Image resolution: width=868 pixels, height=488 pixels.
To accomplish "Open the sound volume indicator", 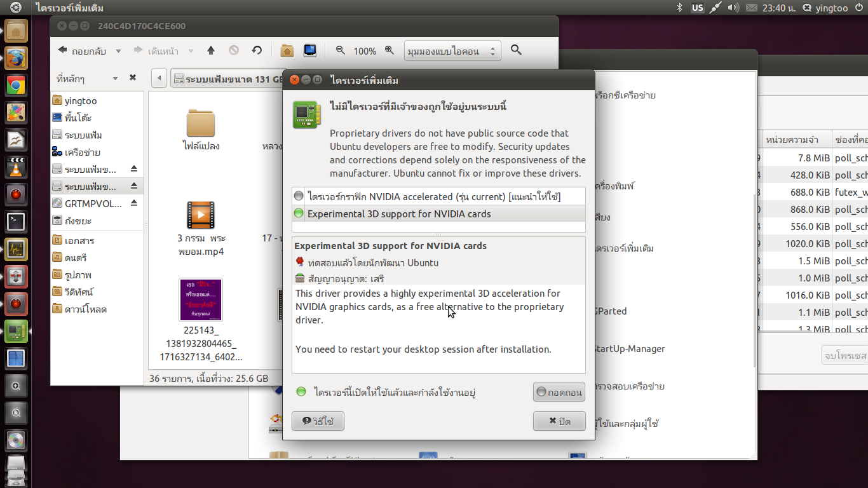I will tap(733, 8).
